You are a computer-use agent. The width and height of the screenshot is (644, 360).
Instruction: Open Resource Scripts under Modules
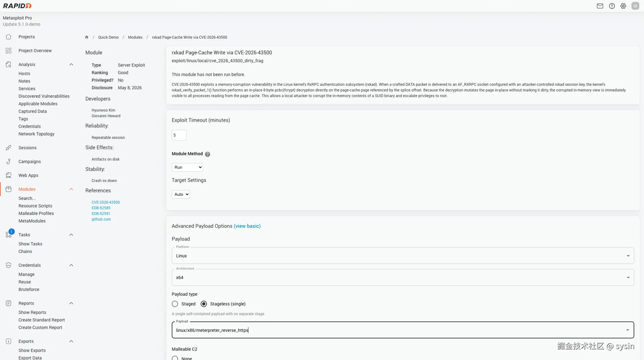pos(35,206)
